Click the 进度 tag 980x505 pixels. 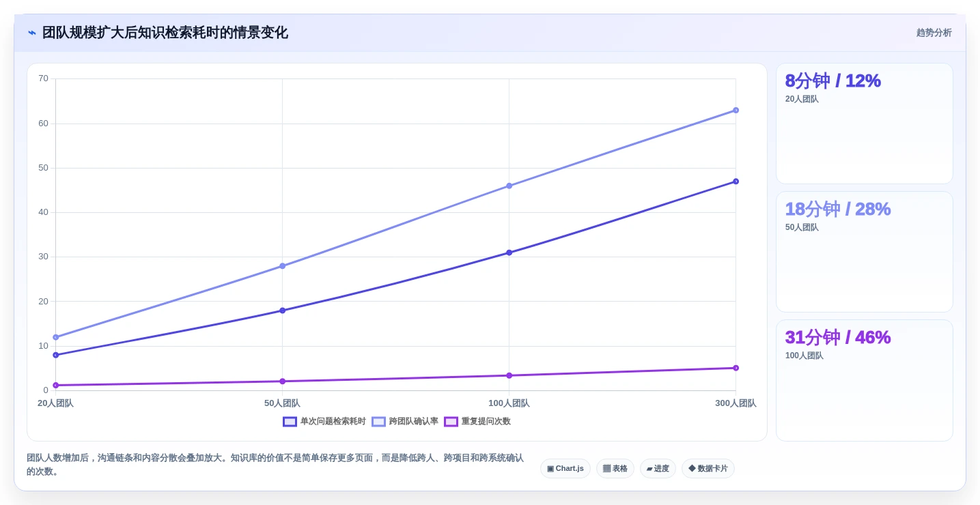click(658, 469)
